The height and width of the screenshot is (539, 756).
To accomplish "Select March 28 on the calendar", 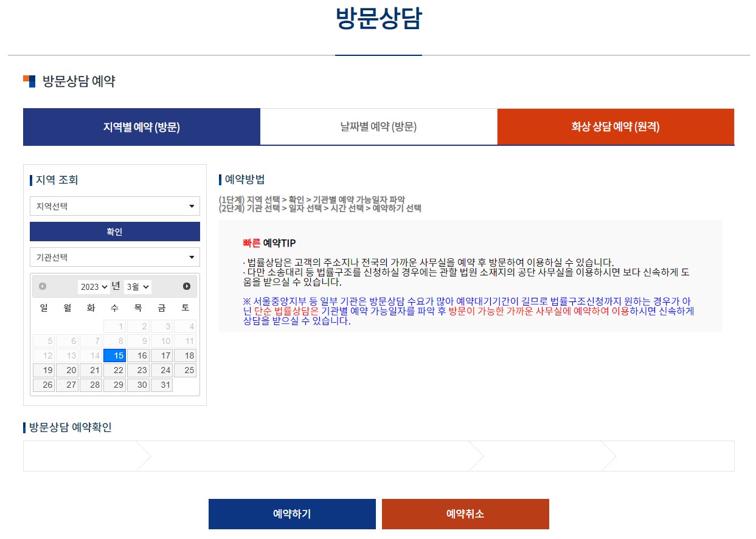I will [x=91, y=385].
